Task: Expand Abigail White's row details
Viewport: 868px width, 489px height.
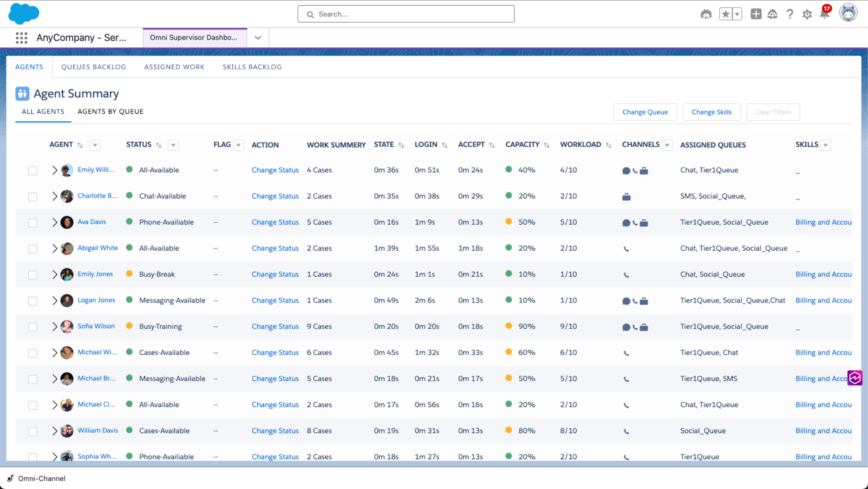Action: [x=54, y=248]
